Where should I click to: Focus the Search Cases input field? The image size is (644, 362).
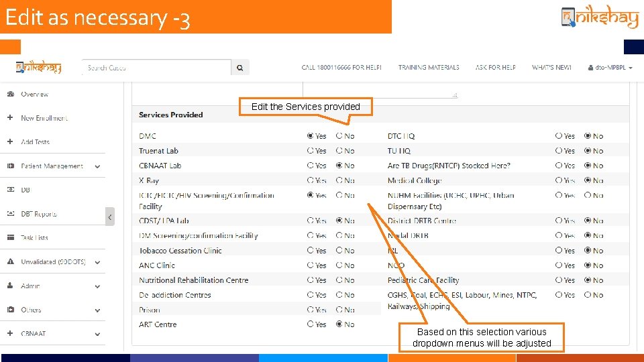tap(156, 68)
